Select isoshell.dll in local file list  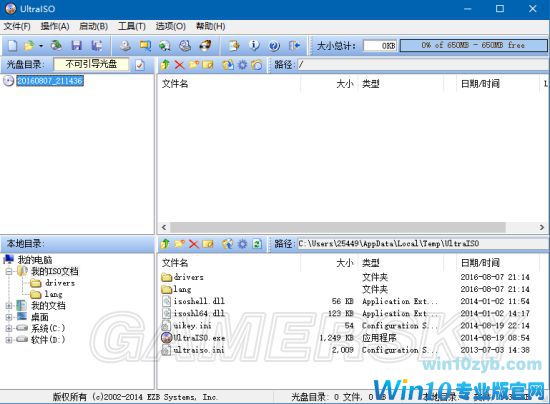(199, 301)
